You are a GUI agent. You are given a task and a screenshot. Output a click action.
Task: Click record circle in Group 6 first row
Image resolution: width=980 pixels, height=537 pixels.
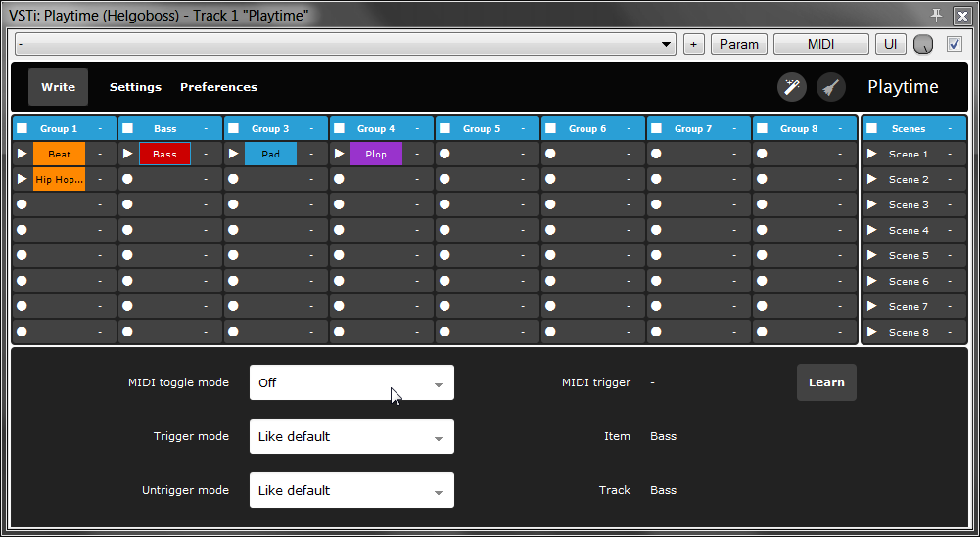click(550, 154)
